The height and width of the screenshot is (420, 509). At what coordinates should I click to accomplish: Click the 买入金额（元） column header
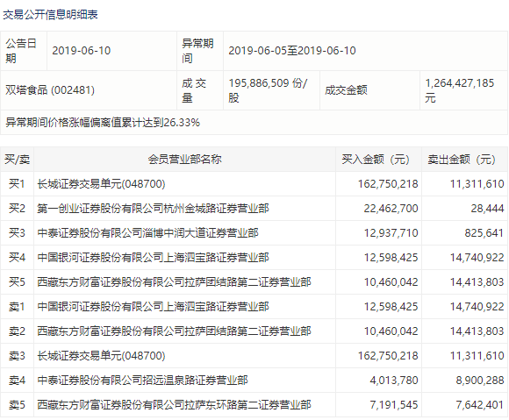click(x=378, y=160)
